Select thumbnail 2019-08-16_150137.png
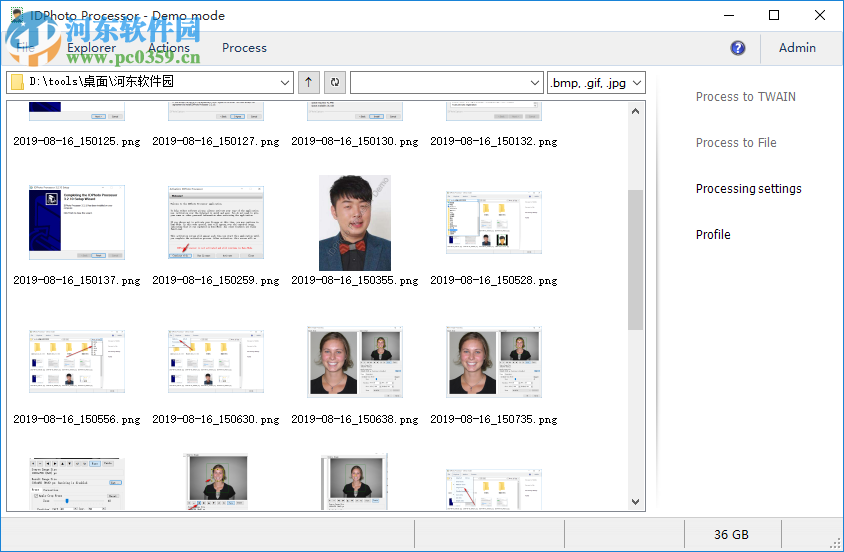 coord(77,223)
